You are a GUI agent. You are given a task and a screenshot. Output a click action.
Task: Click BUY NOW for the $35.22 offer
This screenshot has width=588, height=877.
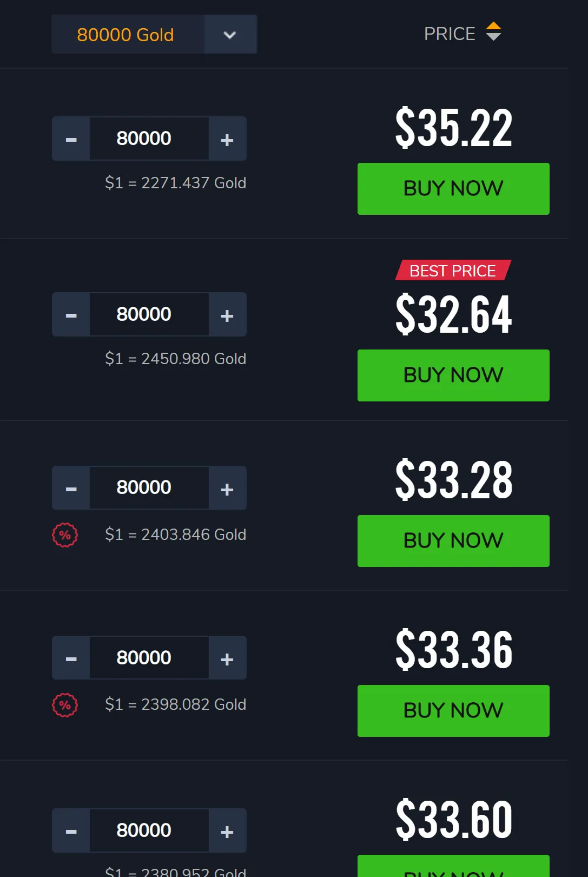coord(453,189)
